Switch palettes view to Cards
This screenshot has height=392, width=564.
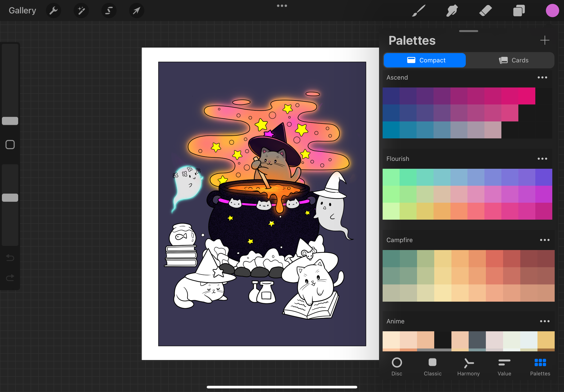click(x=513, y=60)
